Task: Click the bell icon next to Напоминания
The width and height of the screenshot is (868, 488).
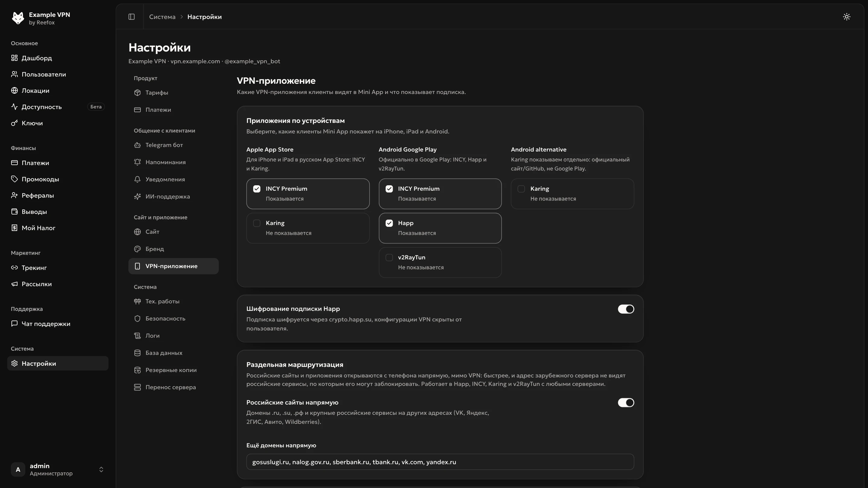Action: 137,162
